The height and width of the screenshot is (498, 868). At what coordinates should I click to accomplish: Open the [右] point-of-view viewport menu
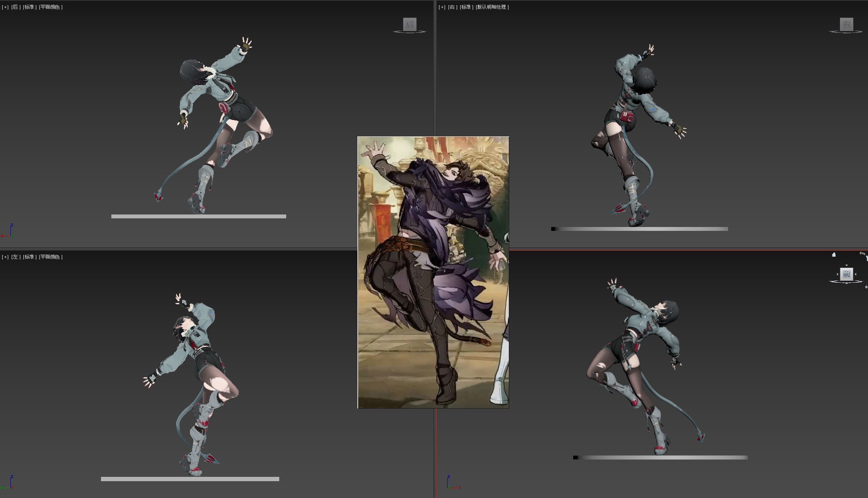[x=452, y=7]
